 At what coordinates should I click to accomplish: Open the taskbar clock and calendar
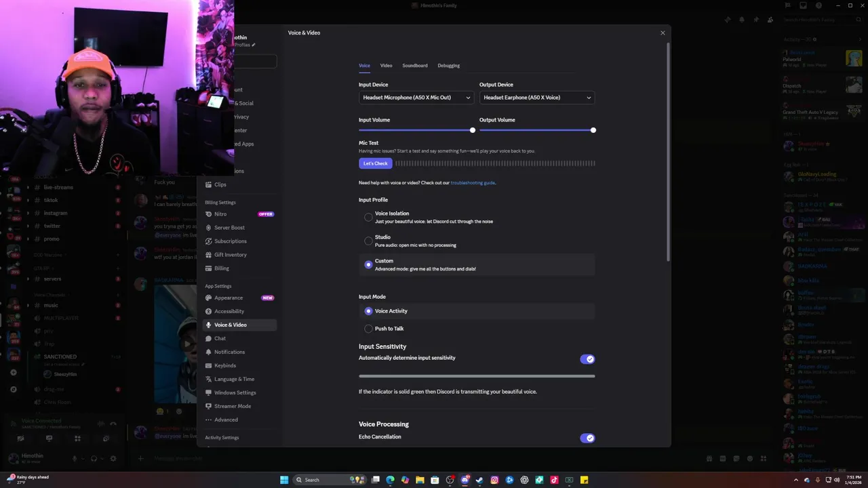(x=853, y=480)
